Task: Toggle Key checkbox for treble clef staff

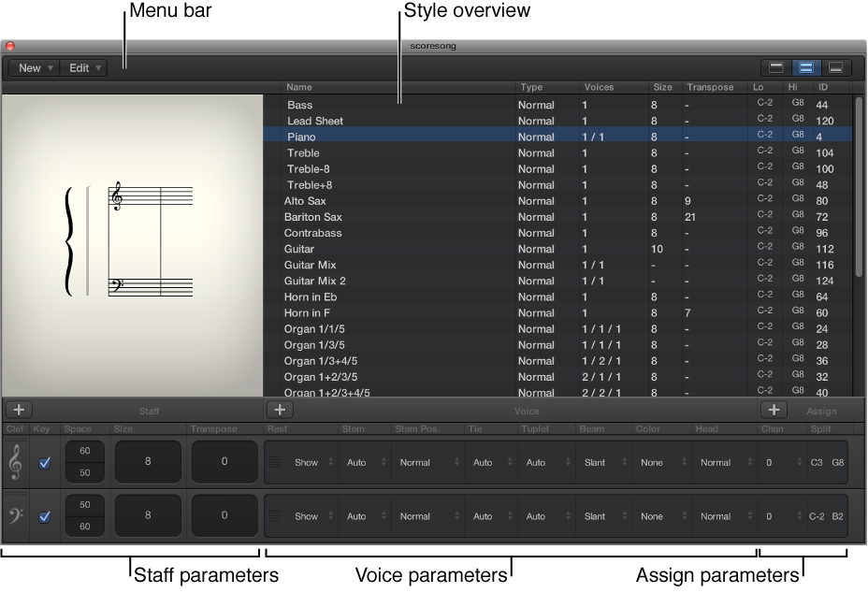Action: (44, 463)
